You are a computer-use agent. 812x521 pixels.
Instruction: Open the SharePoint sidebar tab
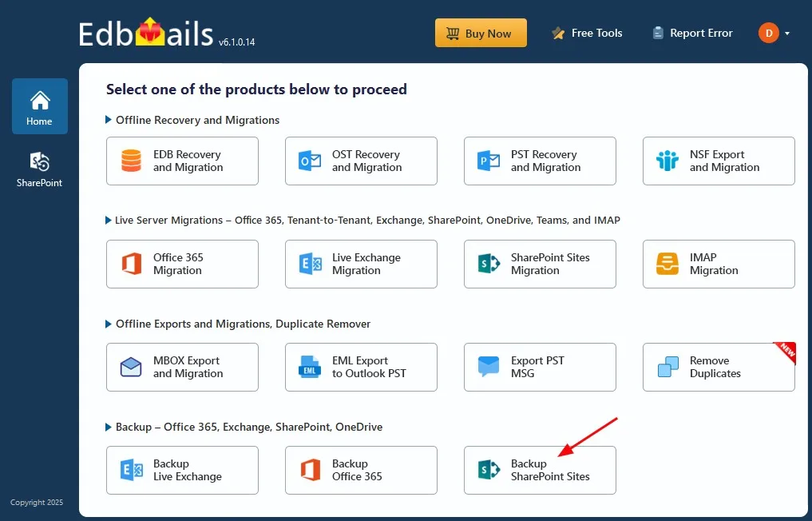click(x=40, y=169)
